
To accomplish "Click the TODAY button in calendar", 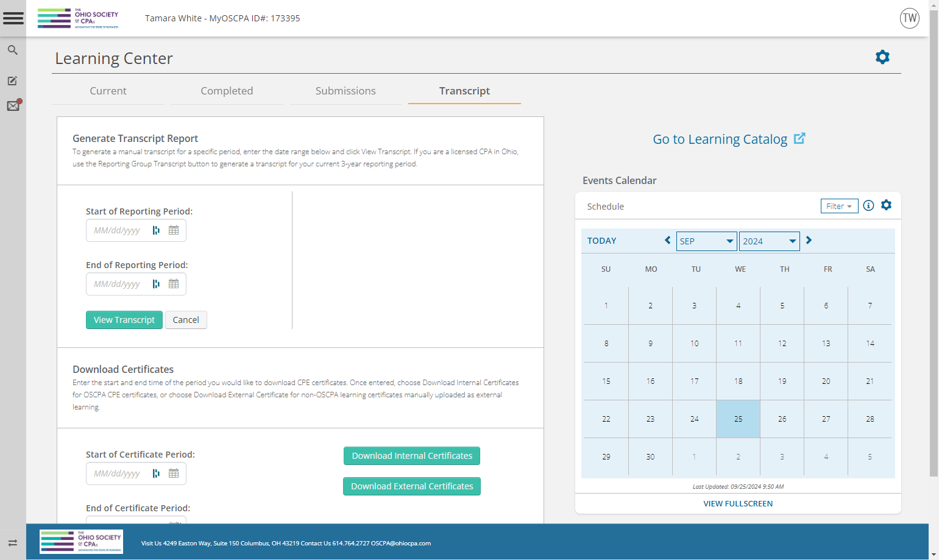I will pos(602,241).
